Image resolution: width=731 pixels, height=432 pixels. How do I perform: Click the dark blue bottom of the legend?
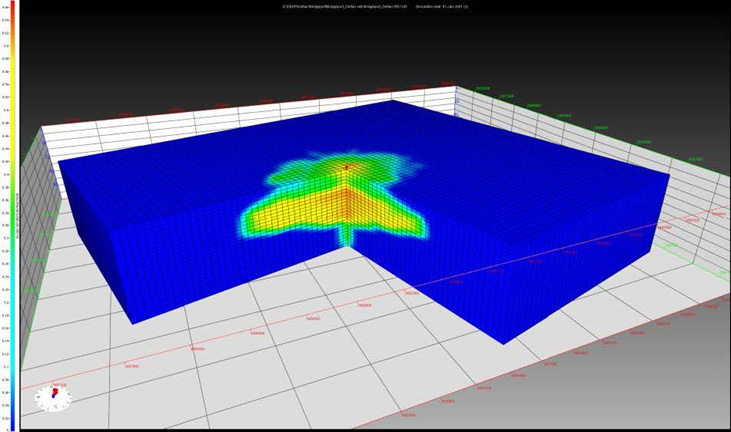pyautogui.click(x=12, y=420)
